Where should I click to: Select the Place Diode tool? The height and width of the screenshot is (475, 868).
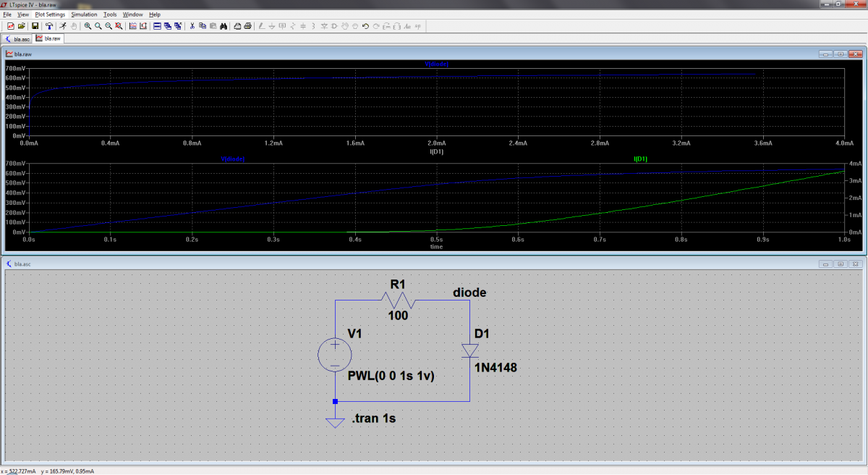(x=323, y=26)
